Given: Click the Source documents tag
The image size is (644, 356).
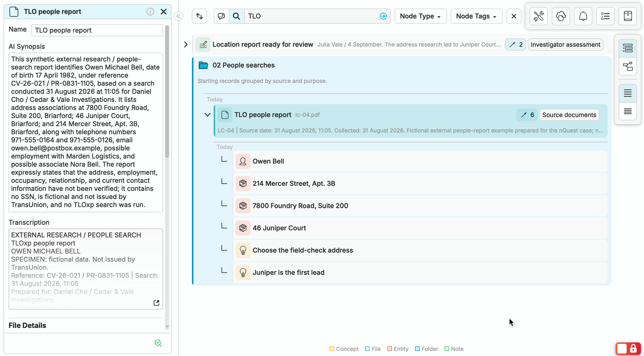Looking at the screenshot, I should (x=569, y=115).
